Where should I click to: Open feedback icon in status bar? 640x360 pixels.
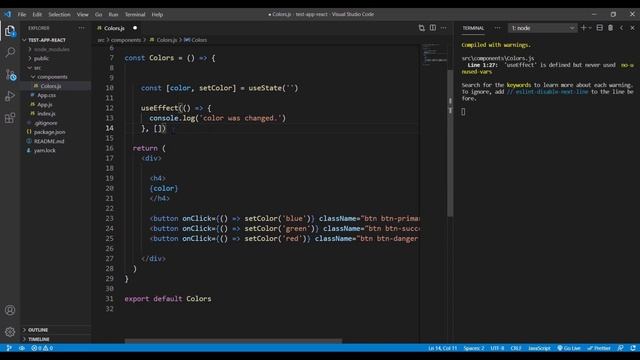(x=620, y=348)
